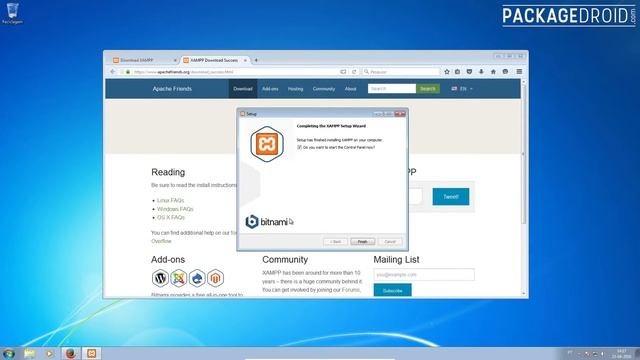Click the taskbar clock
Image resolution: width=640 pixels, height=360 pixels.
coord(621,353)
